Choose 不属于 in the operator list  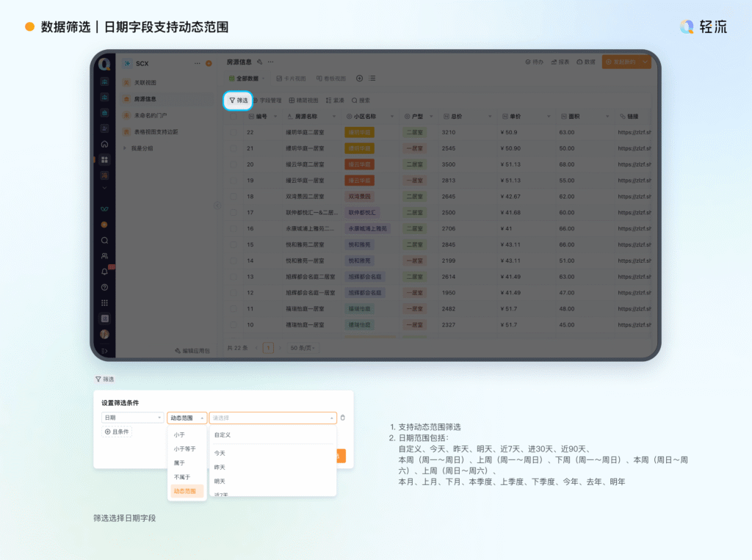click(181, 477)
